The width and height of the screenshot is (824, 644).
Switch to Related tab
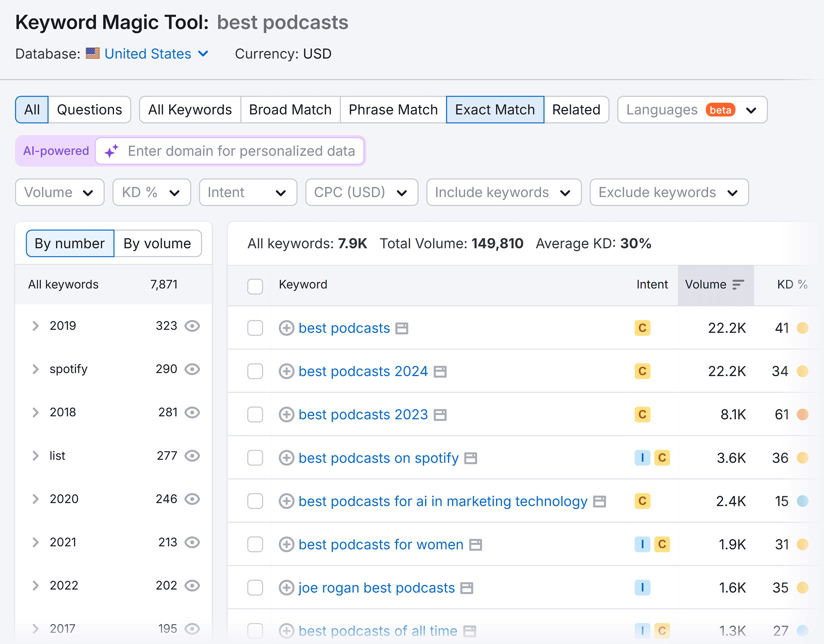tap(576, 110)
